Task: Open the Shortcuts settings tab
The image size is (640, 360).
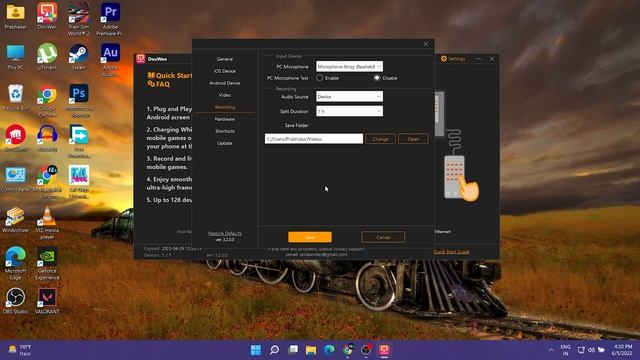Action: coord(225,131)
